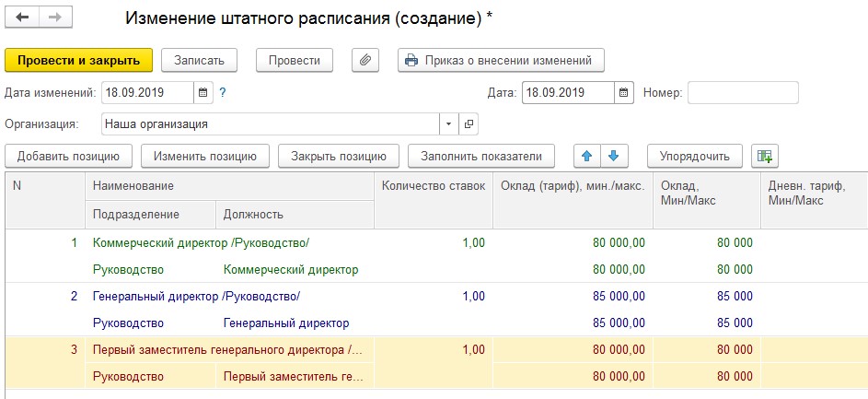Open attached files via paperclip icon

pyautogui.click(x=365, y=60)
